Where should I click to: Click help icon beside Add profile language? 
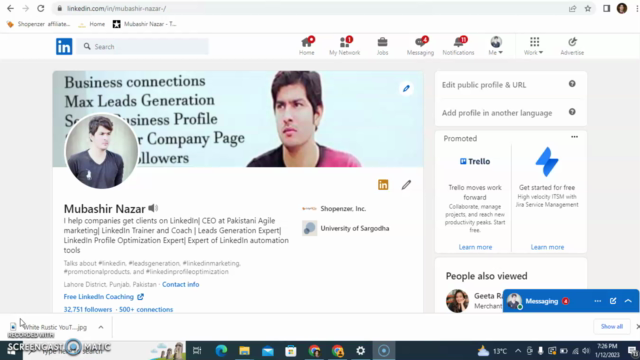tap(572, 112)
